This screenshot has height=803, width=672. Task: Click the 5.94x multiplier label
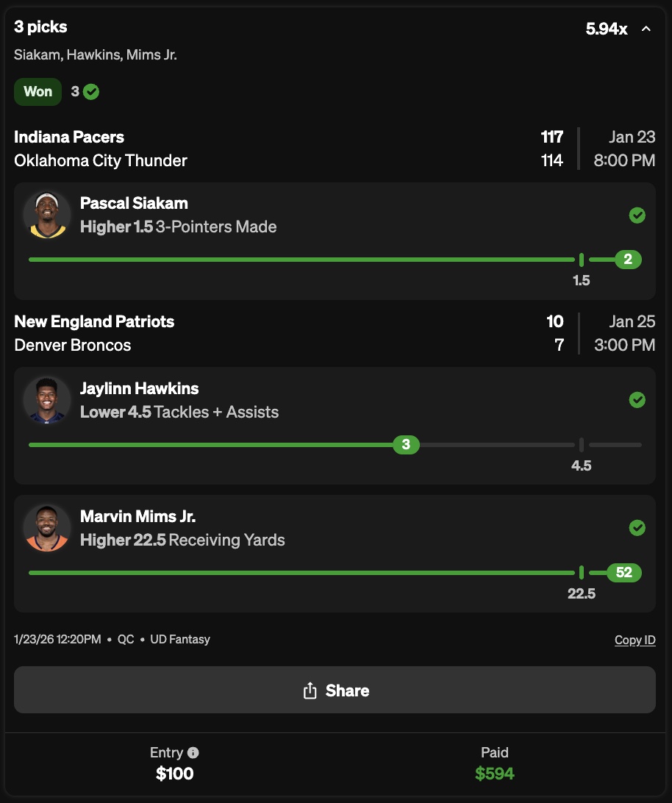[x=607, y=29]
